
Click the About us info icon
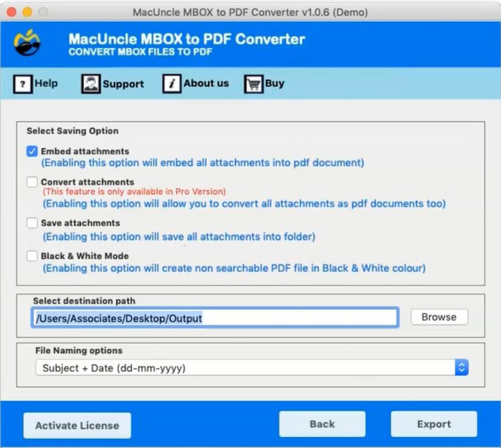click(172, 84)
